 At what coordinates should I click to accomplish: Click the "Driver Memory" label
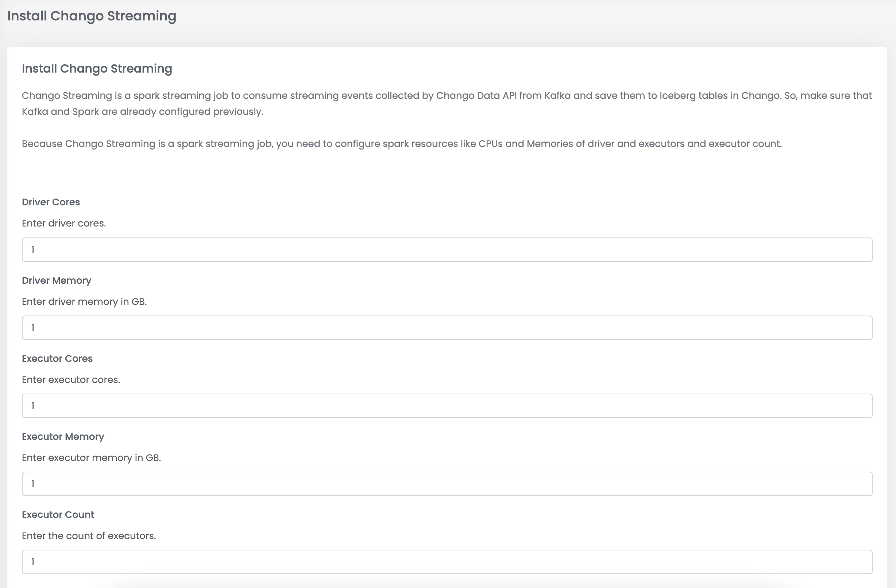(x=57, y=281)
